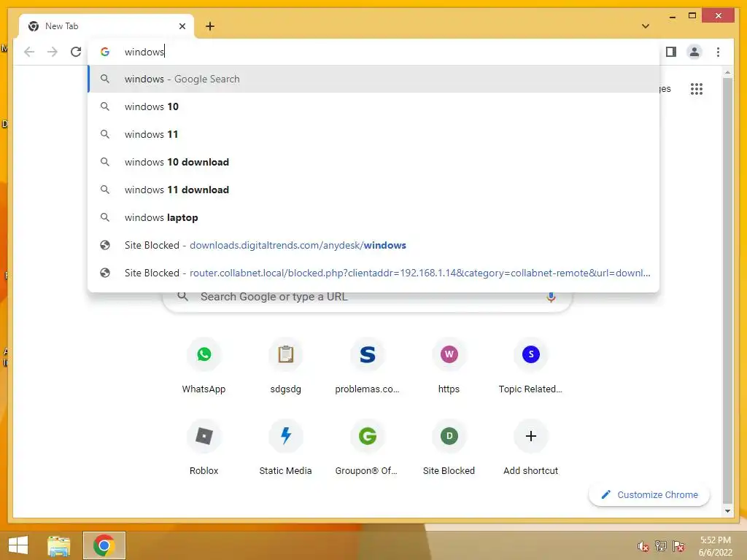Choose the 'windows 10' suggestion

point(373,106)
